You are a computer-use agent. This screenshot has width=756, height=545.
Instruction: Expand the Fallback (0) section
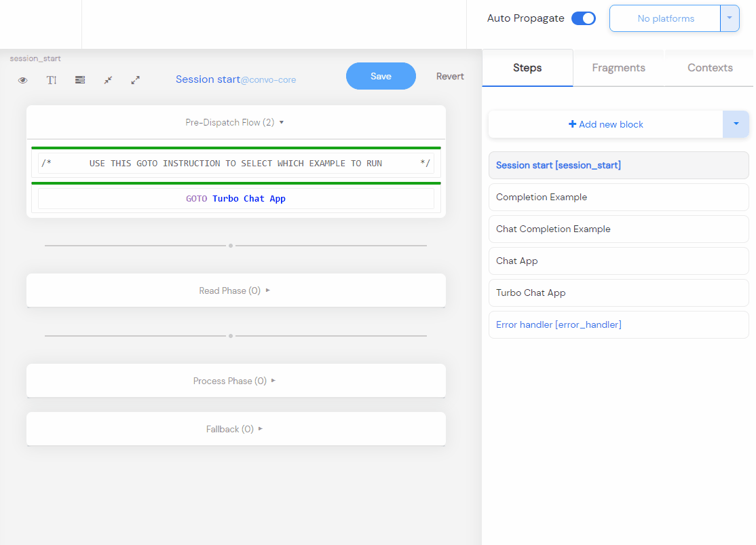tap(235, 429)
